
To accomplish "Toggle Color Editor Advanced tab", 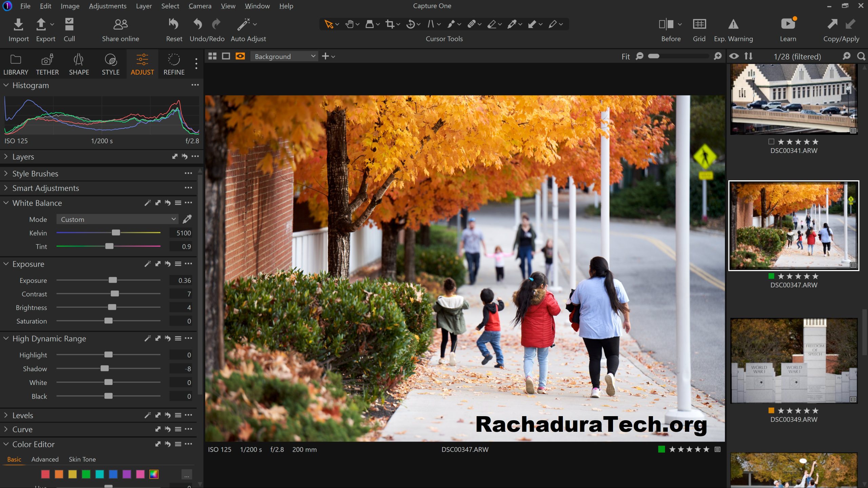I will (x=45, y=459).
